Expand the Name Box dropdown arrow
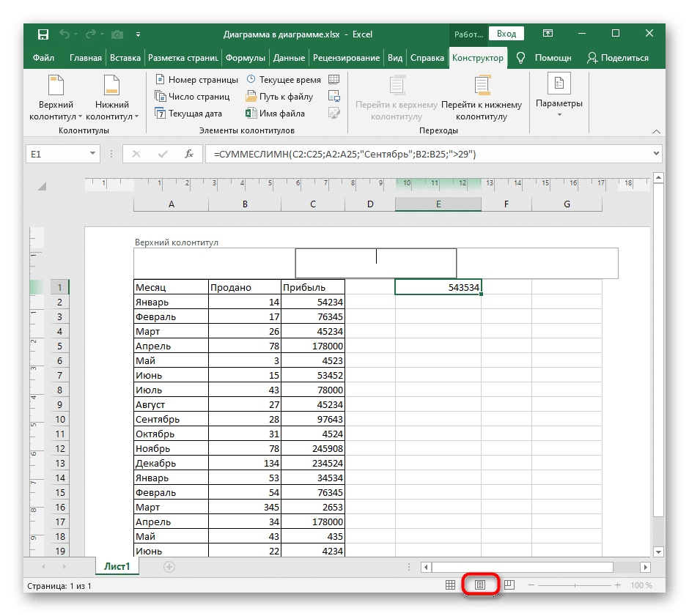The image size is (689, 616). 92,154
